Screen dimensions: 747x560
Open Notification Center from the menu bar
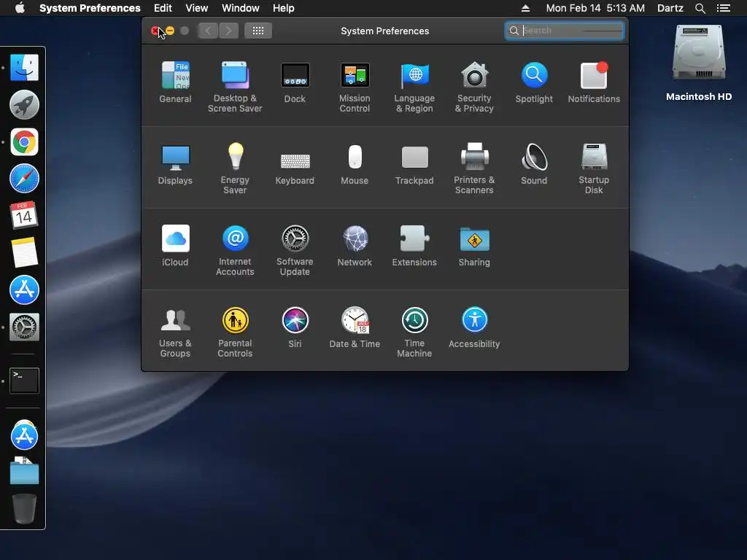724,8
